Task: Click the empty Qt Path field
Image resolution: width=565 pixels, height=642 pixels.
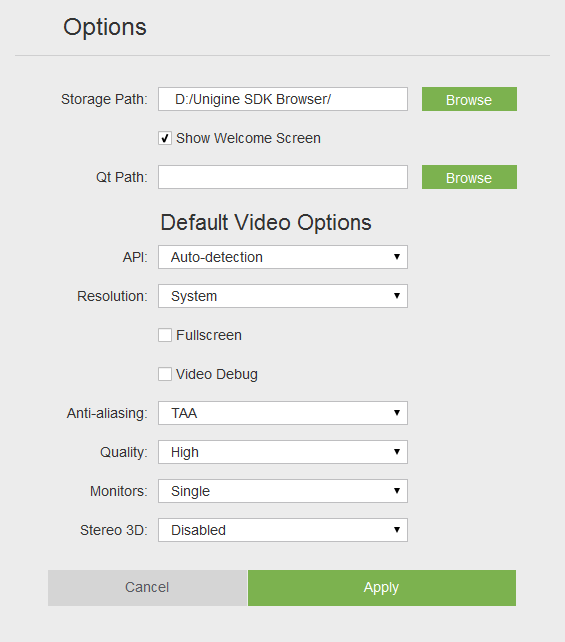Action: [x=283, y=177]
